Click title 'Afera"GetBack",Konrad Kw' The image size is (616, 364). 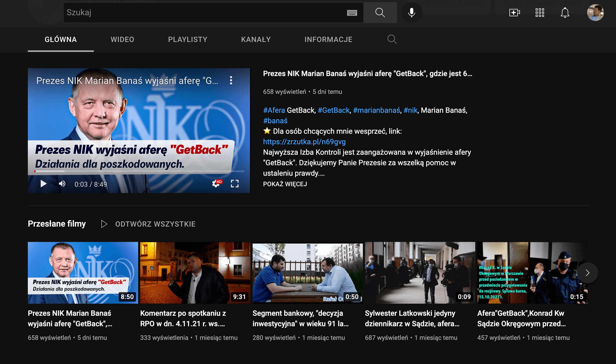(521, 318)
